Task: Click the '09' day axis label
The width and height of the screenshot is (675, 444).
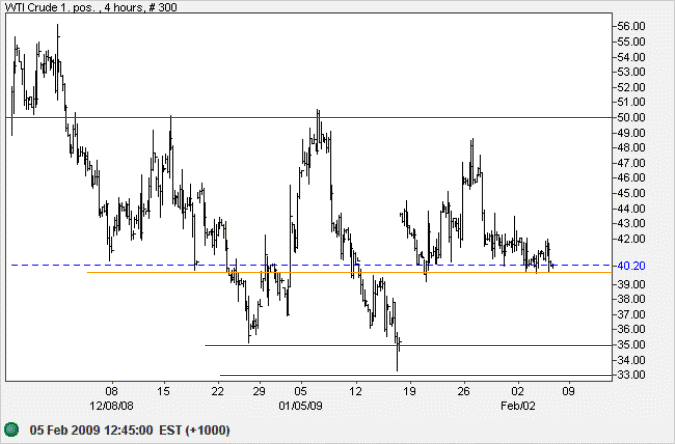Action: coord(569,391)
